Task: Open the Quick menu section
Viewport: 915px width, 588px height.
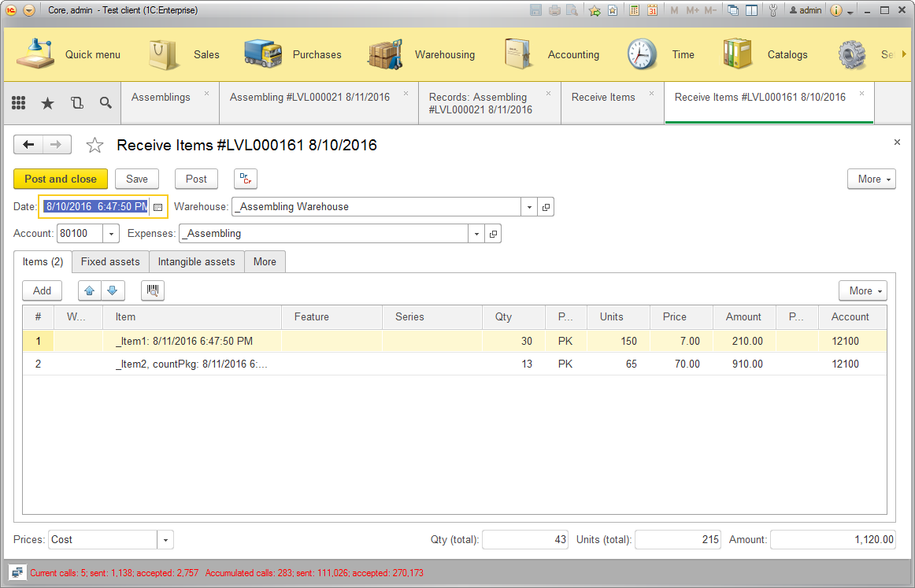Action: point(68,54)
